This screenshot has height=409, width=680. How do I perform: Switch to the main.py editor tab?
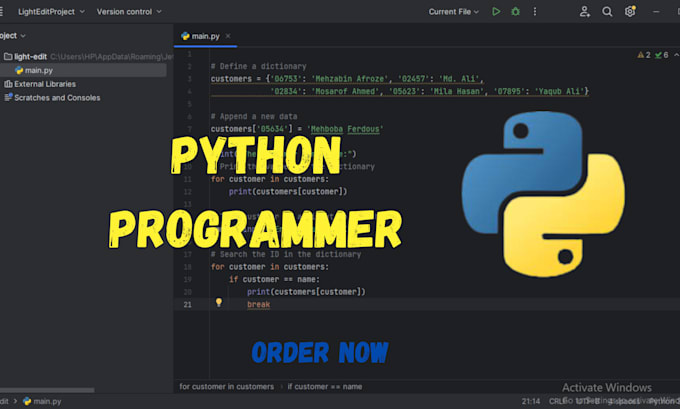click(205, 36)
